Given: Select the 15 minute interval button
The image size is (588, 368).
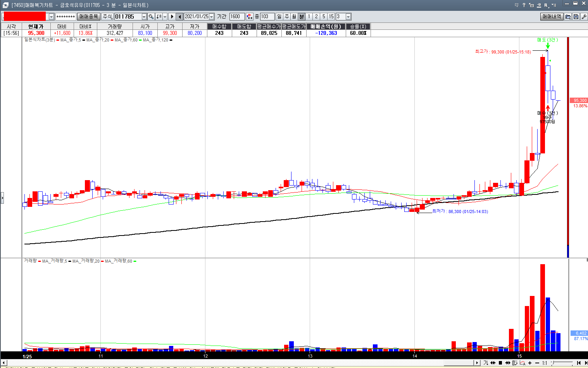Looking at the screenshot, I should point(331,17).
